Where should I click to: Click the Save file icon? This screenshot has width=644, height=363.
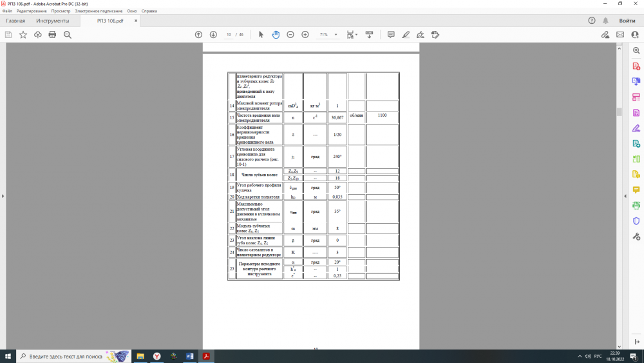point(8,35)
